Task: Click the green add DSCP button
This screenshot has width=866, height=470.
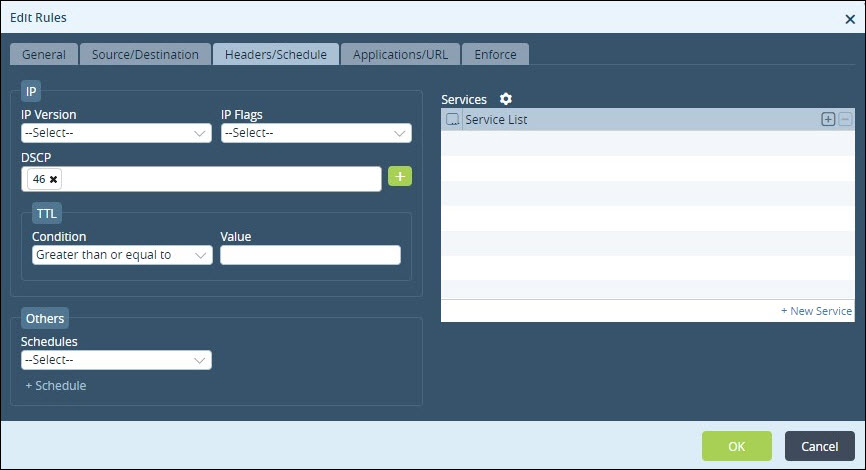Action: 400,177
